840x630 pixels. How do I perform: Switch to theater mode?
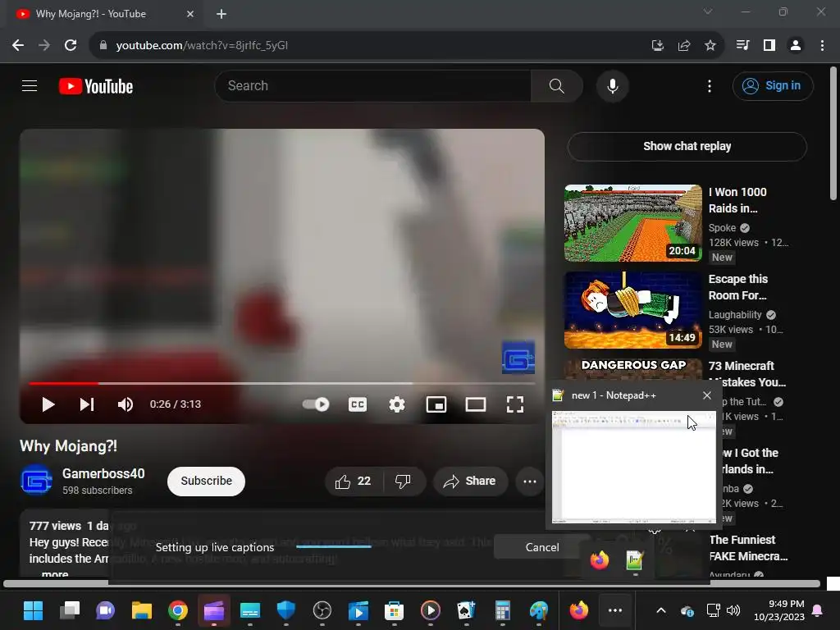point(475,404)
